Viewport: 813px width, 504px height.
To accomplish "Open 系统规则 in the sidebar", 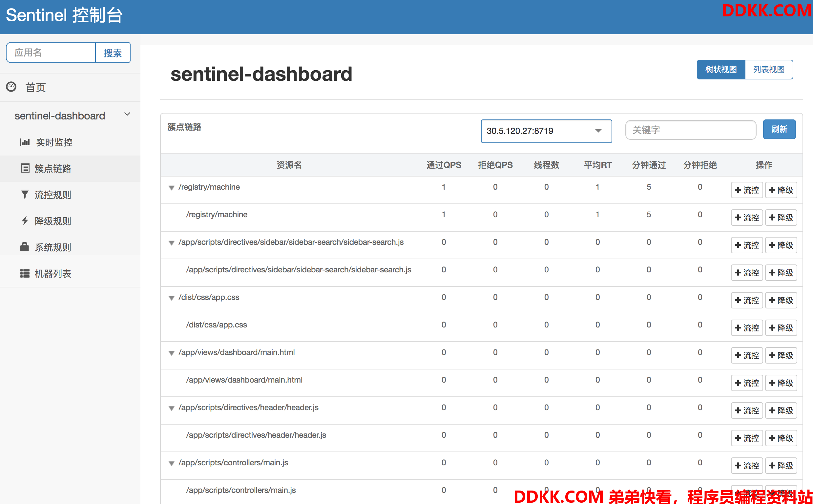I will point(70,247).
